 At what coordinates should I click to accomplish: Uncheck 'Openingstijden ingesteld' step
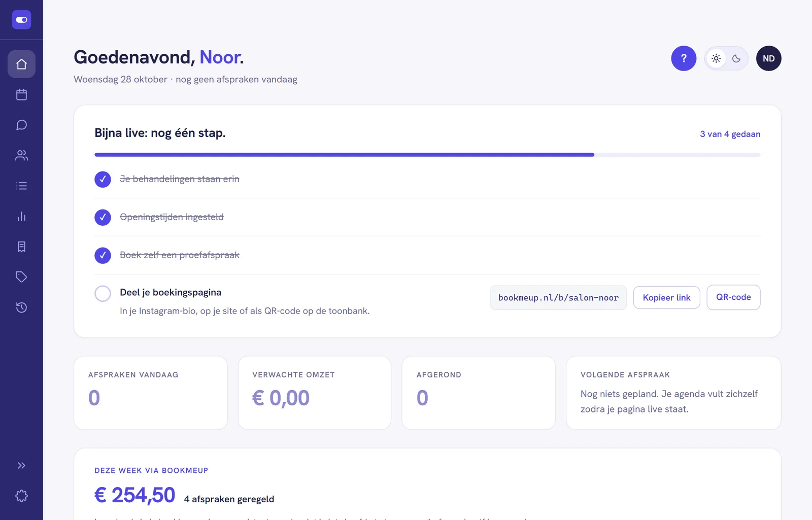pos(103,217)
